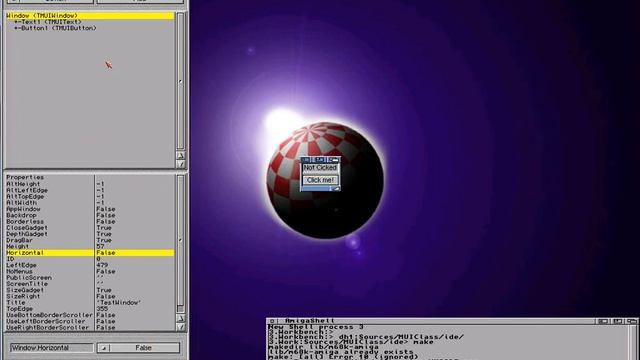
Task: Click the TopEdge value 355
Action: pos(102,309)
